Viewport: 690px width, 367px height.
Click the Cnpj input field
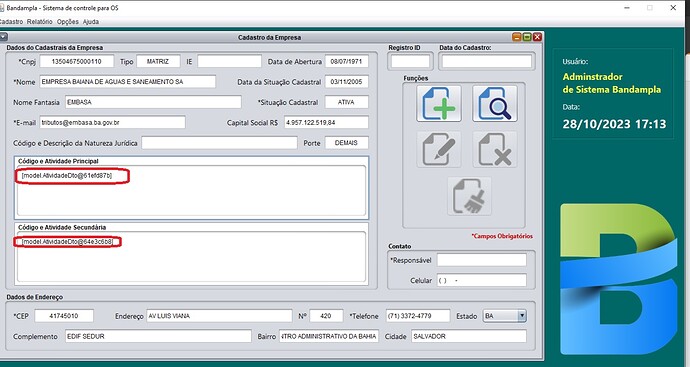coord(77,62)
